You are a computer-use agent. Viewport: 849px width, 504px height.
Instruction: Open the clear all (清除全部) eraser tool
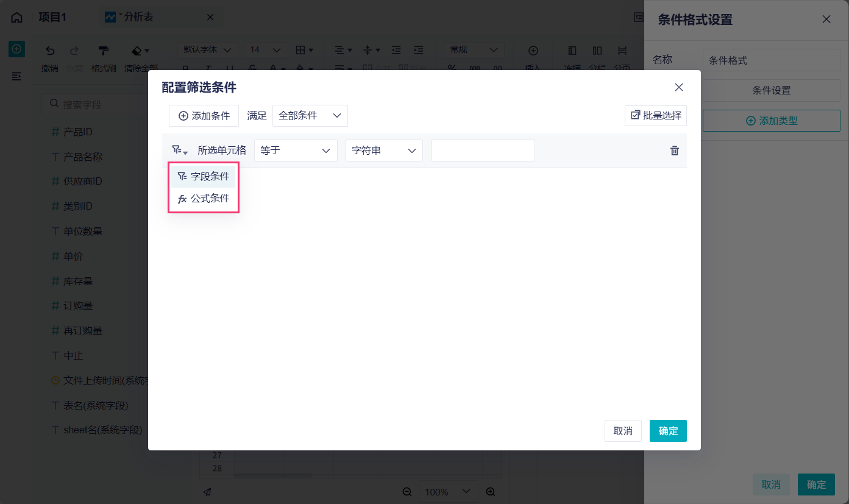point(140,51)
